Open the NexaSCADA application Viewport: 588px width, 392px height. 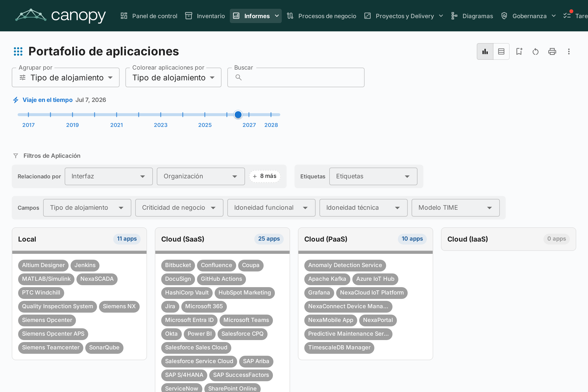click(97, 279)
